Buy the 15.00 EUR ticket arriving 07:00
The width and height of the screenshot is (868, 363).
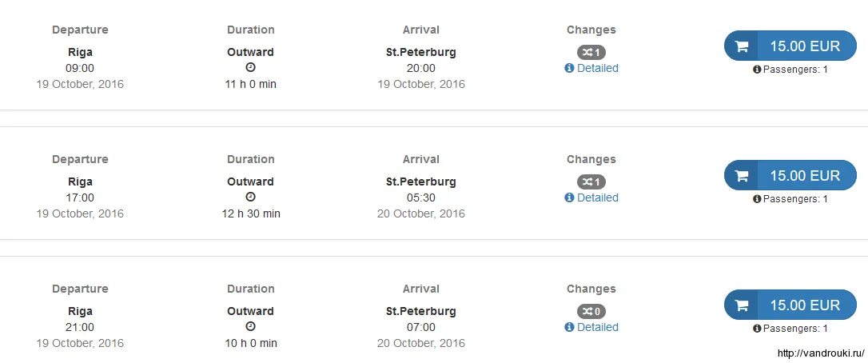(790, 305)
